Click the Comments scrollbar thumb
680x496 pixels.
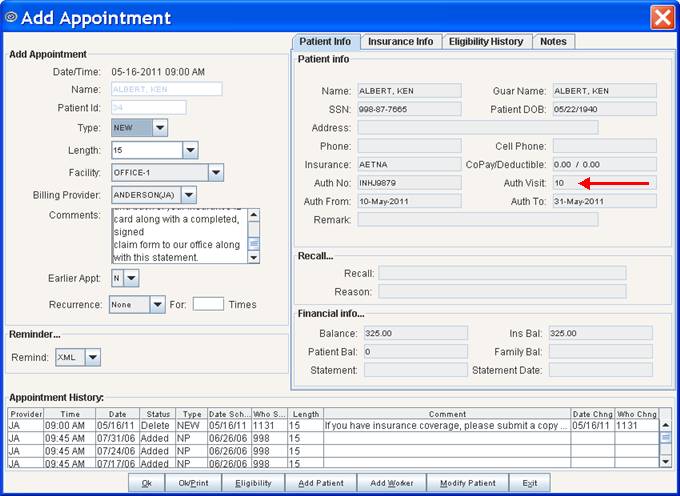coord(254,244)
